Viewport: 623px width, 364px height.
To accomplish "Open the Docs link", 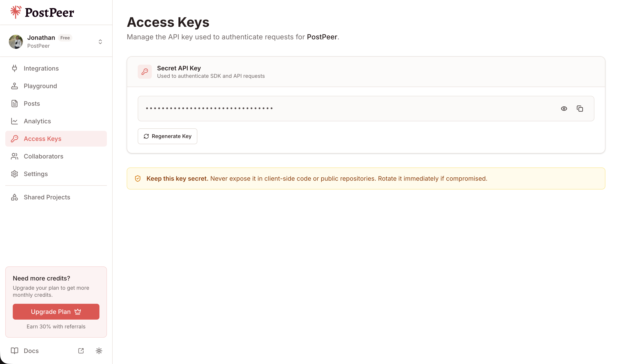I will point(31,351).
